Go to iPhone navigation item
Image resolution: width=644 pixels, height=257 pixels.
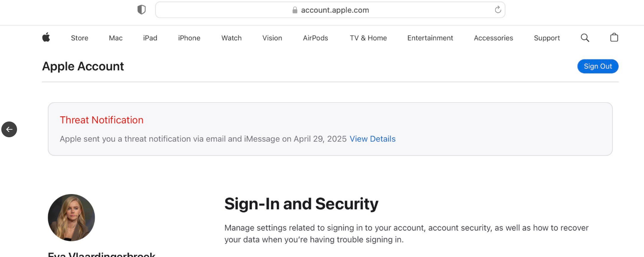tap(189, 38)
